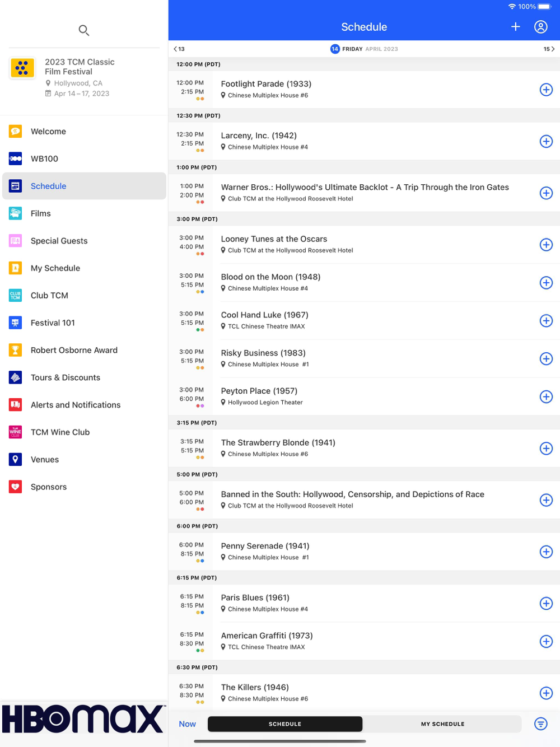The height and width of the screenshot is (747, 560).
Task: Switch to the SCHEDULE segment tab
Action: coord(285,724)
